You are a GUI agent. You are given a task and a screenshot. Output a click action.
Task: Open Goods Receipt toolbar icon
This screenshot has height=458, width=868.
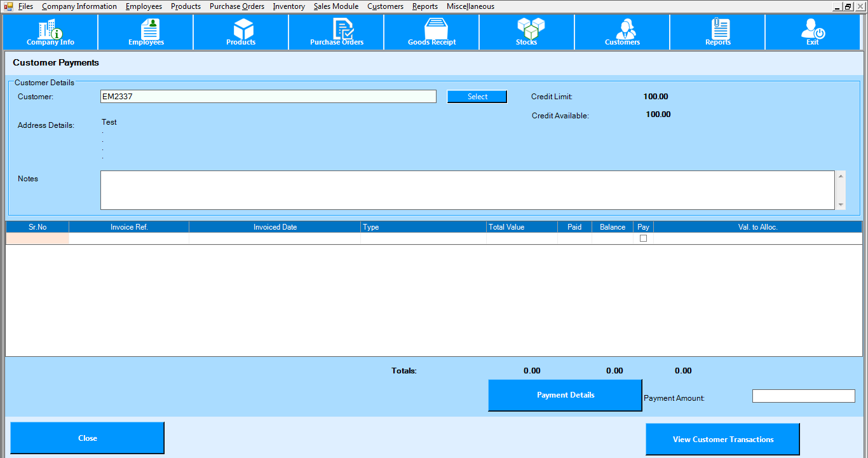432,32
